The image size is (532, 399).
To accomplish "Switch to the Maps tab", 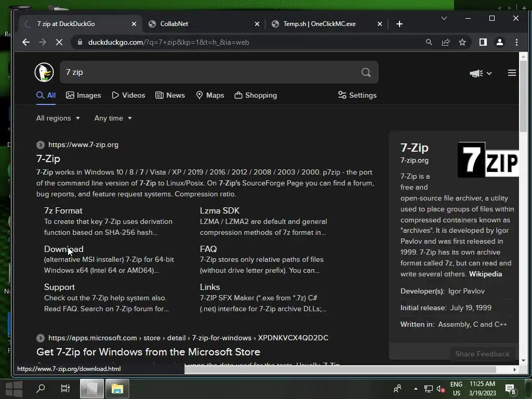I will [x=210, y=96].
